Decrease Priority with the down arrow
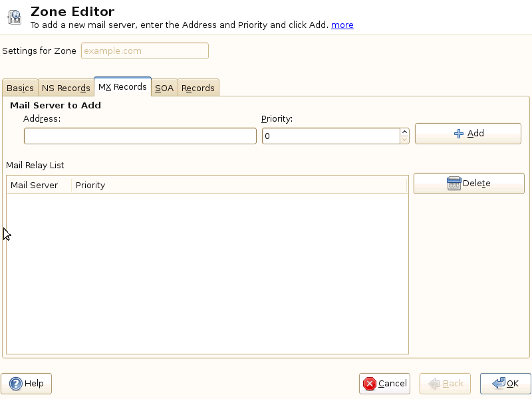The width and height of the screenshot is (532, 399). point(404,140)
